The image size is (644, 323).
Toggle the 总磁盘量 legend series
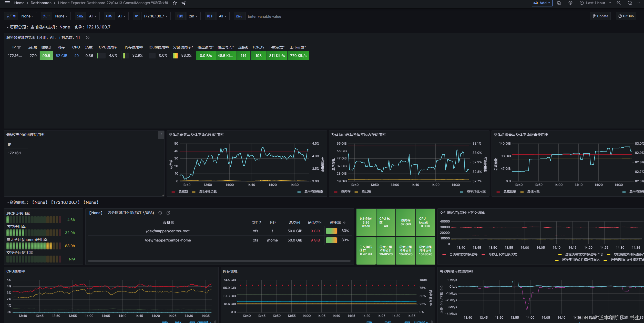pos(509,191)
